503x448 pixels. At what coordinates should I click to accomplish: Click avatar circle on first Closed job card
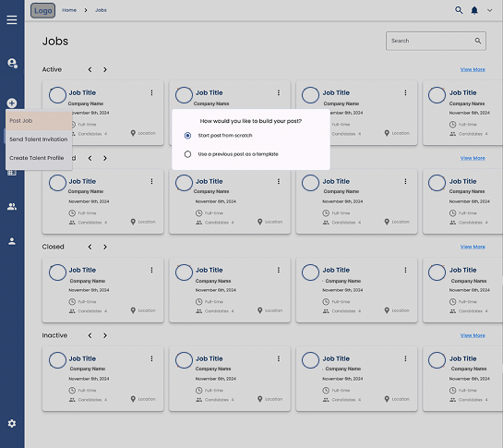pos(57,272)
